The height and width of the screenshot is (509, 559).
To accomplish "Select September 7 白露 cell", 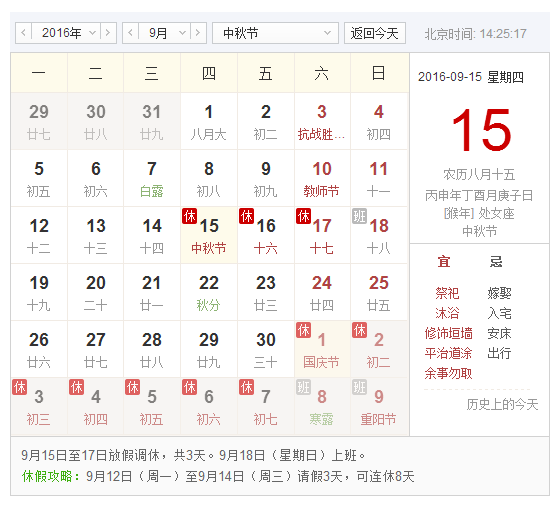I will 152,178.
